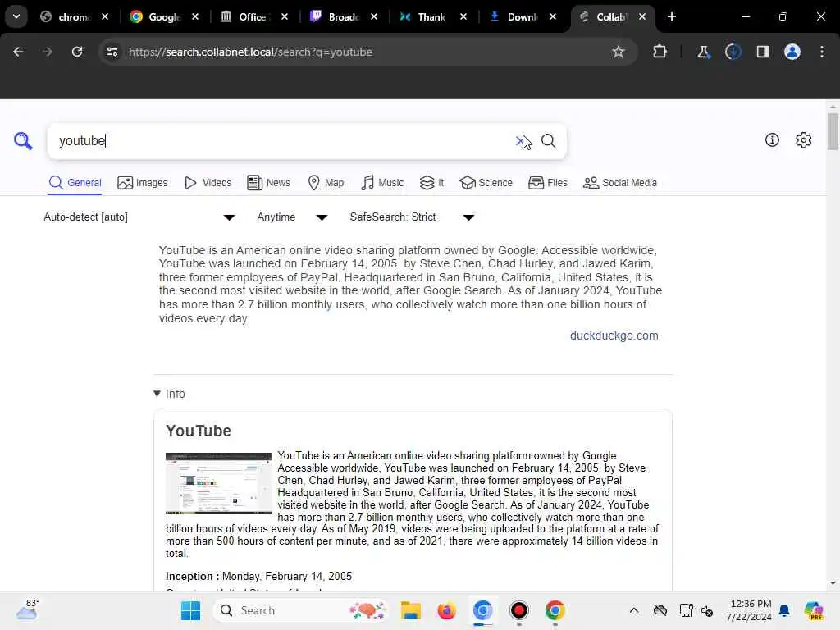
Task: Switch to the Science category
Action: [x=486, y=183]
